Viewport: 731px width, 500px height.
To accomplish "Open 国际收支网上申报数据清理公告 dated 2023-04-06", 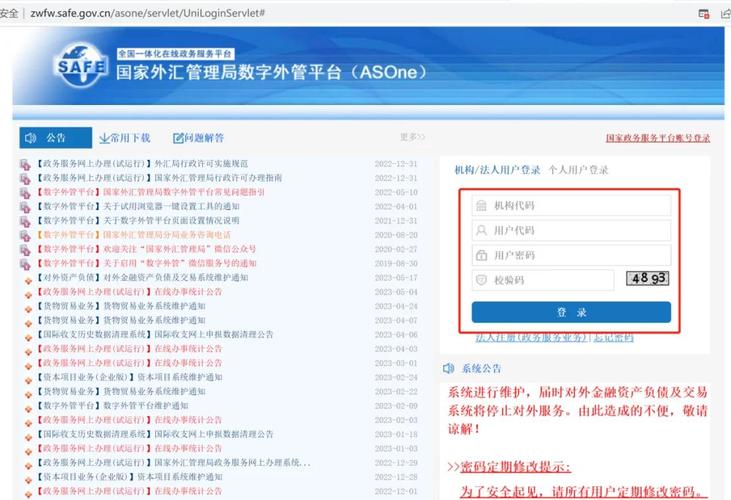I will click(x=214, y=334).
